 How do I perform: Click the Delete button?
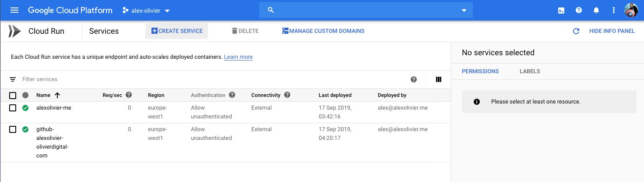tap(245, 31)
